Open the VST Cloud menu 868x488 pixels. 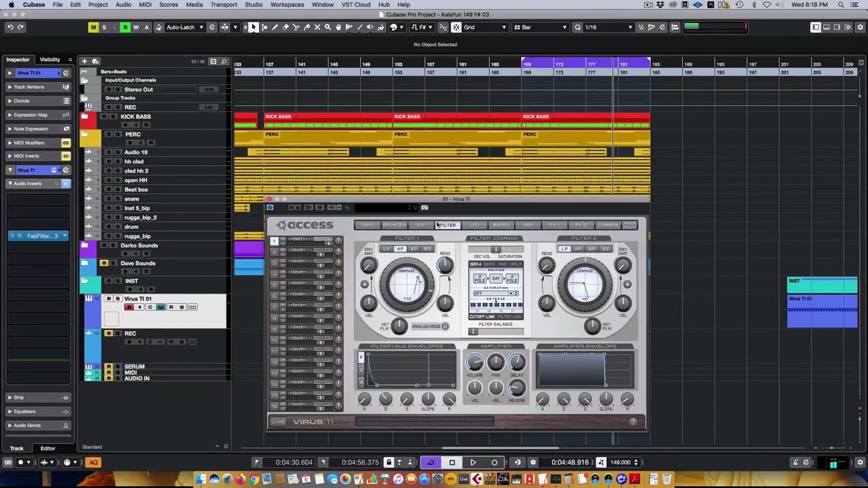coord(356,5)
